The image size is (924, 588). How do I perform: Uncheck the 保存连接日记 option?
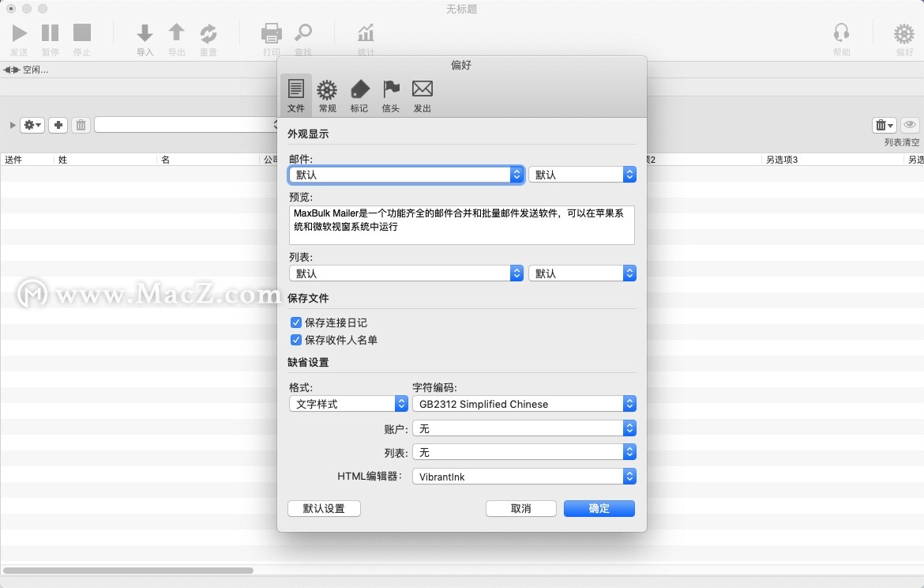tap(296, 322)
